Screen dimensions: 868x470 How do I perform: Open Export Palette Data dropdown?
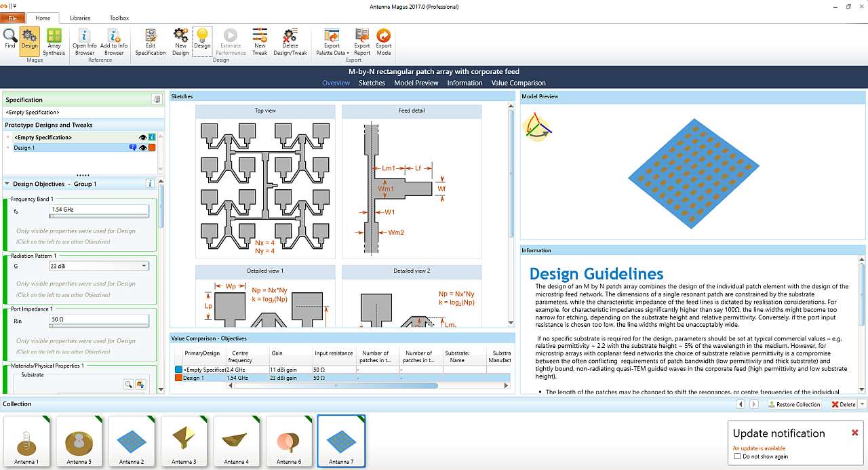coord(332,42)
